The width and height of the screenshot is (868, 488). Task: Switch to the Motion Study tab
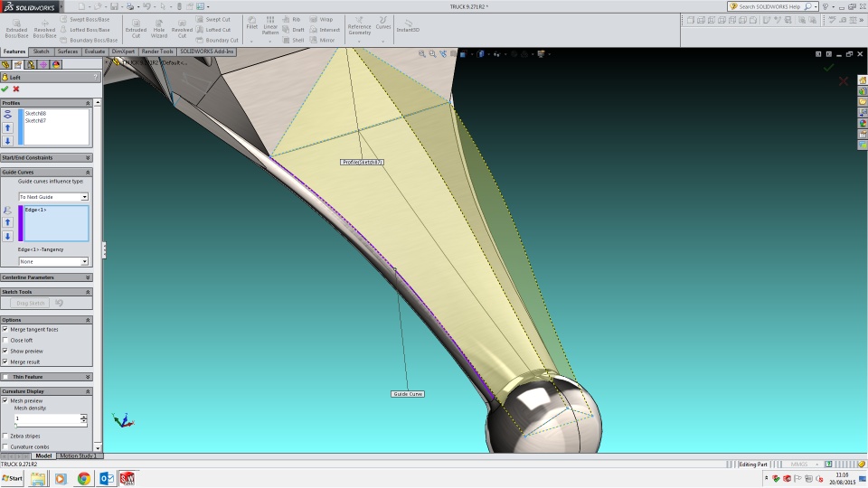[x=78, y=455]
